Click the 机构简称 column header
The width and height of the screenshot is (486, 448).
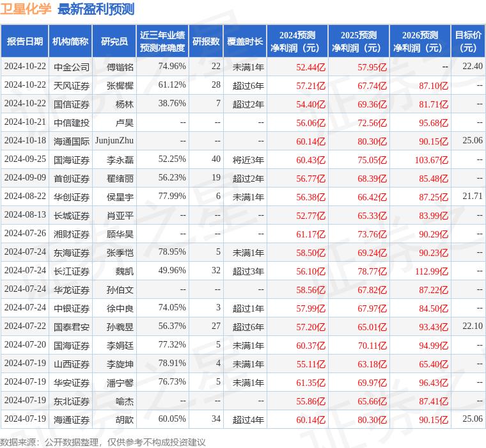click(x=70, y=41)
